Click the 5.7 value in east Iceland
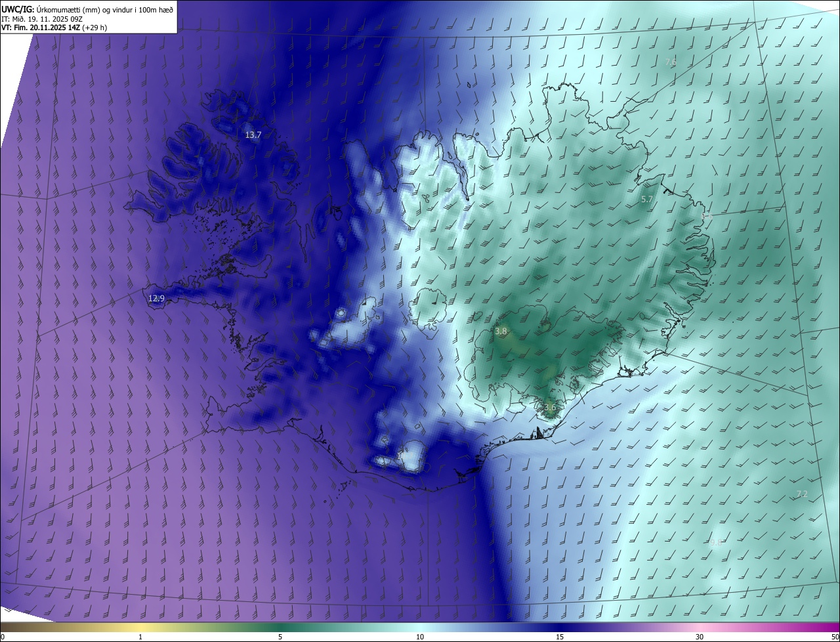The image size is (840, 642). point(647,199)
